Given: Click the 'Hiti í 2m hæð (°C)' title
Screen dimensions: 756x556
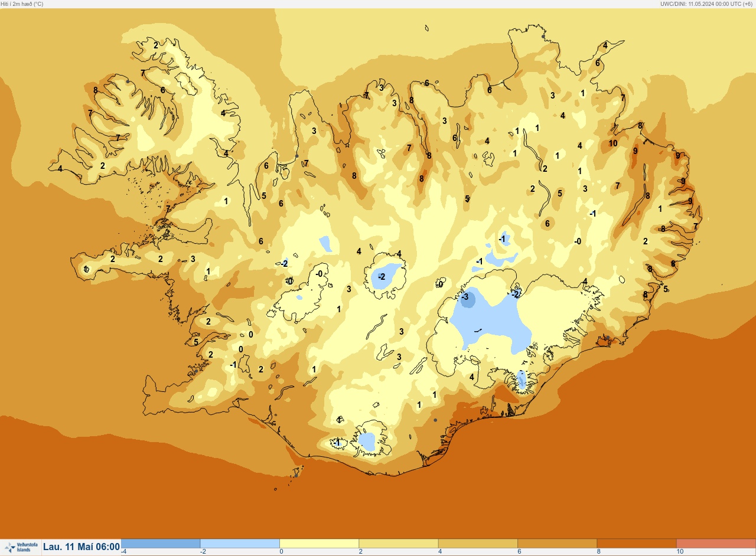Looking at the screenshot, I should pyautogui.click(x=22, y=4).
